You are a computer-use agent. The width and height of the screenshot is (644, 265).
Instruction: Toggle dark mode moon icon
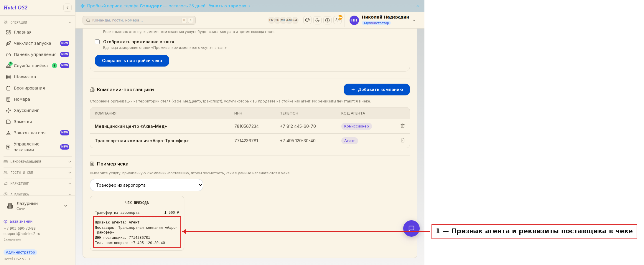(317, 20)
